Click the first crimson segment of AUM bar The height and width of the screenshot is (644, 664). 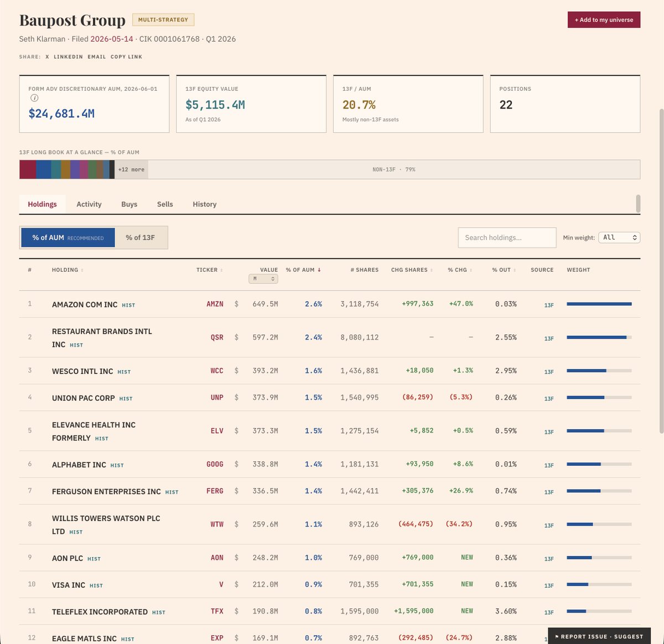28,169
